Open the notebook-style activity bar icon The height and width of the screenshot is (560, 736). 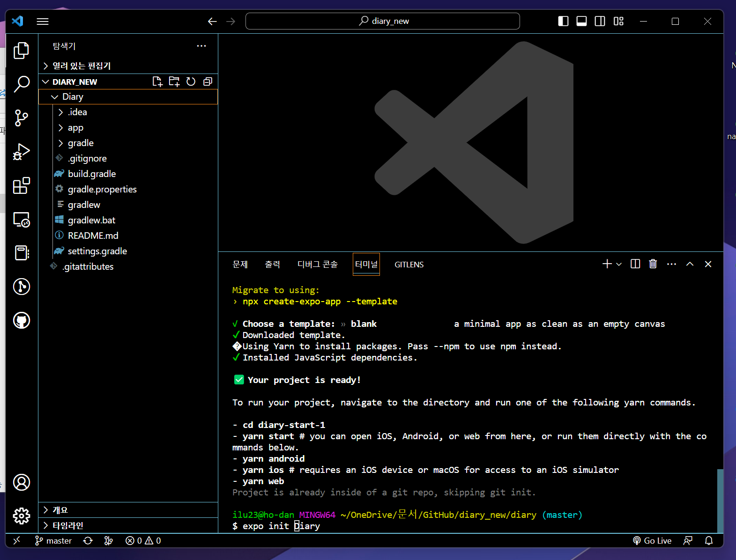(22, 253)
